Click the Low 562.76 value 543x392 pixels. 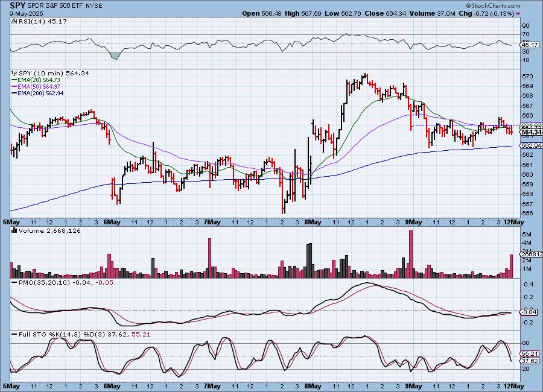[x=343, y=13]
